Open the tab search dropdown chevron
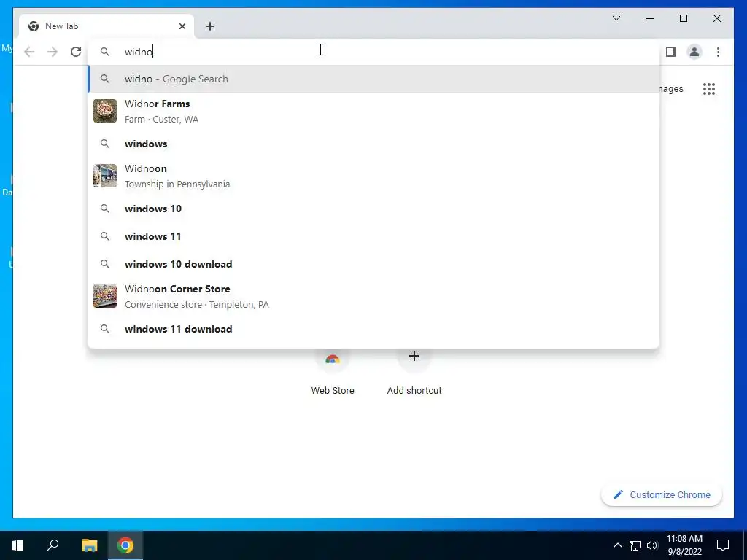This screenshot has height=560, width=747. point(616,18)
